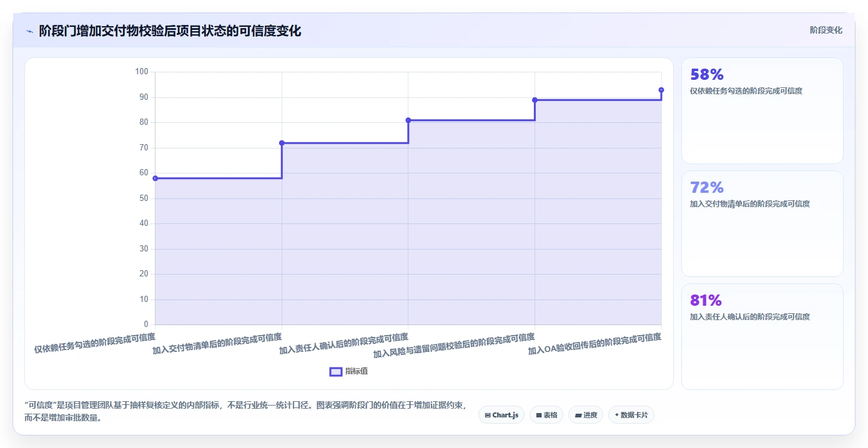Click the footnote text about 可信度 definition
Viewport: 868px width, 448px height.
(245, 411)
